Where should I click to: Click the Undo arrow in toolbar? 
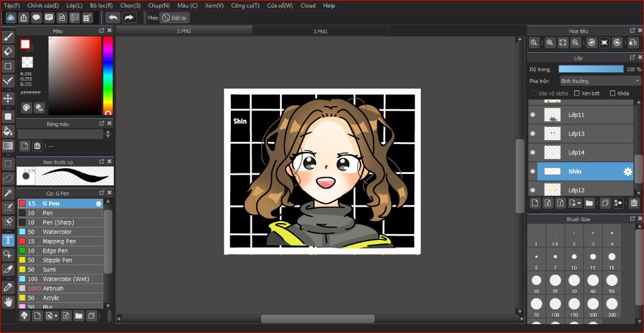[113, 18]
